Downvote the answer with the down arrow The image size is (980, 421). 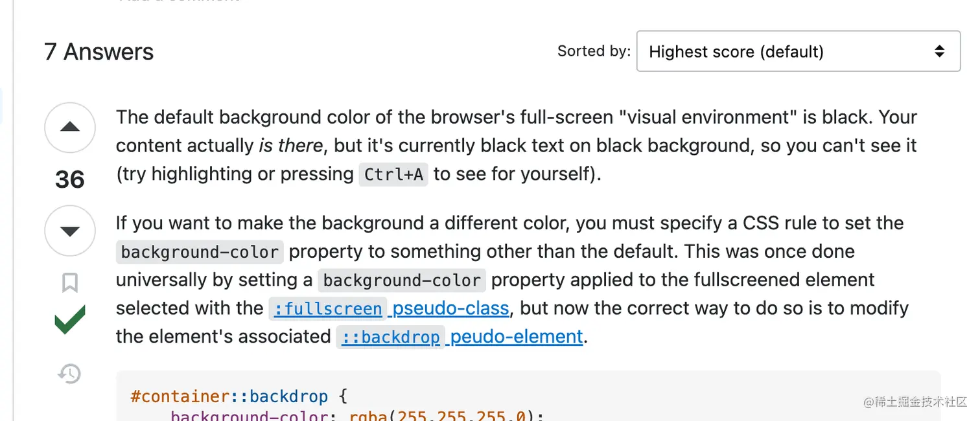[x=70, y=231]
